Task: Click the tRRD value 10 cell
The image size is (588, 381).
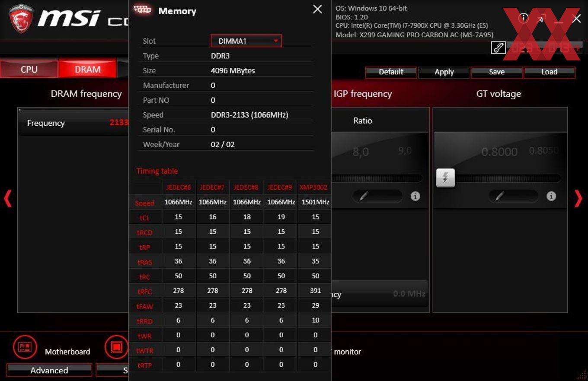Action: (x=315, y=320)
